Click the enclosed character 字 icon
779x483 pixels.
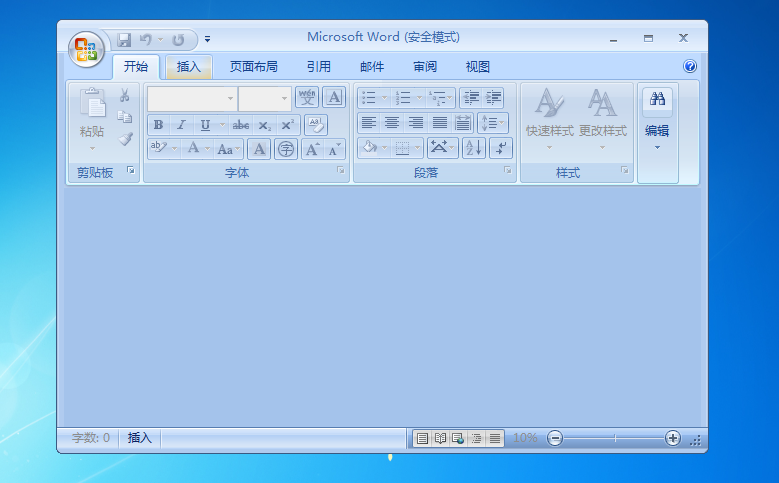[x=286, y=149]
